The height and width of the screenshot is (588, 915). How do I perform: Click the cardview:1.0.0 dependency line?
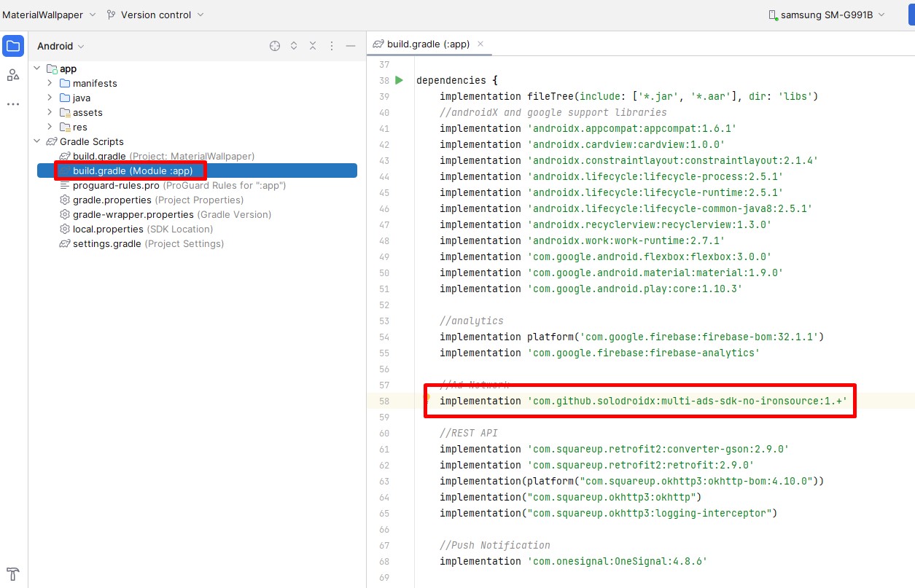tap(582, 144)
